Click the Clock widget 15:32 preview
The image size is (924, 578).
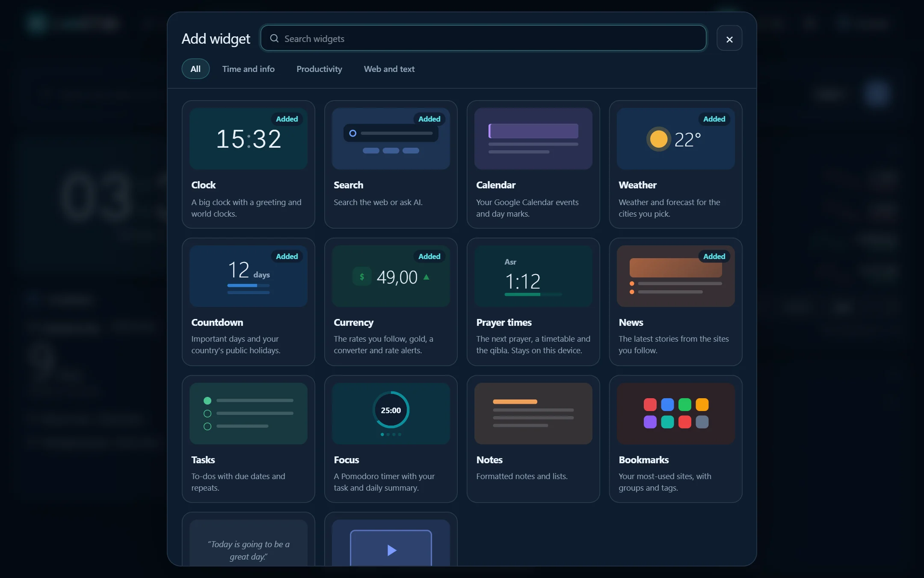[x=249, y=139]
